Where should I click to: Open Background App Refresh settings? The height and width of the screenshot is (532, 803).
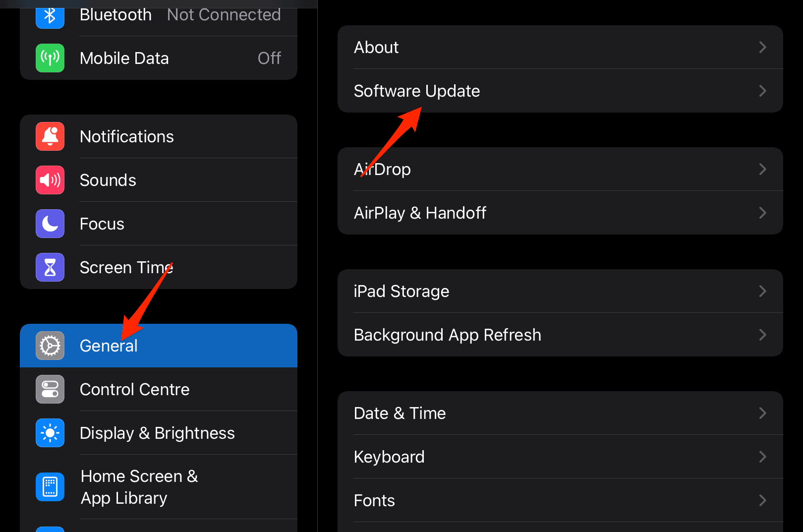(x=560, y=335)
